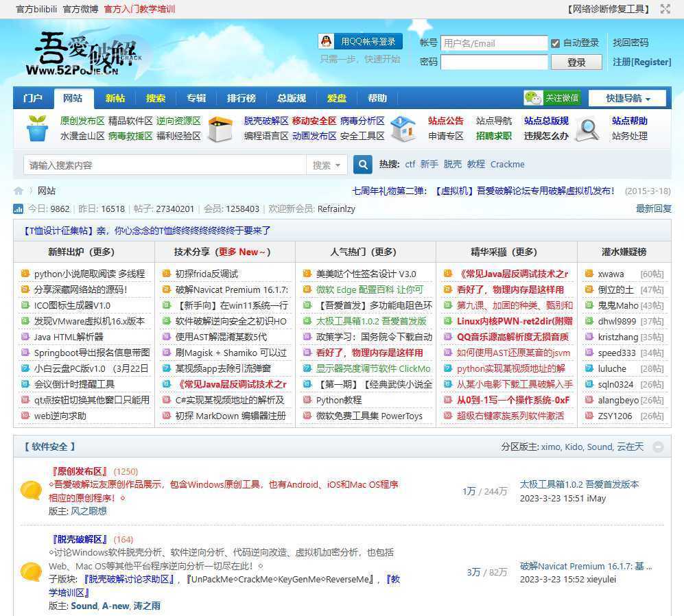Viewport: 684px width, 616px height.
Task: Open the 移动安全区 category link
Action: click(314, 121)
